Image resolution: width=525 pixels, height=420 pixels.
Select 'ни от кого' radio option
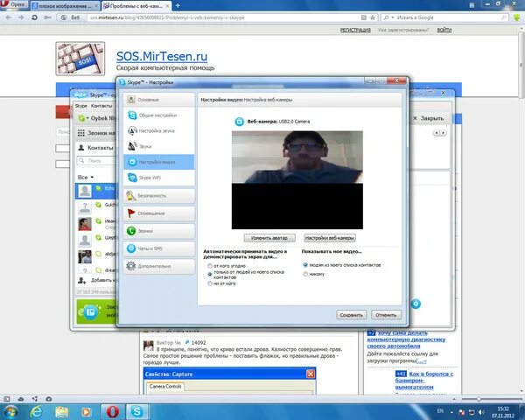coord(210,283)
